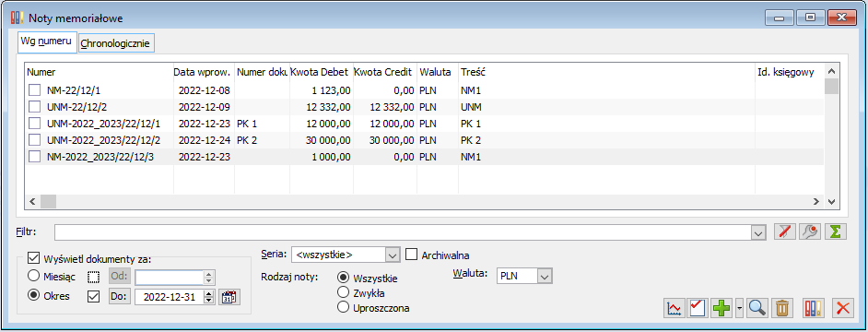Tick checkbox for UNM-2022_2023/22/12/2 row
868x332 pixels.
(35, 140)
